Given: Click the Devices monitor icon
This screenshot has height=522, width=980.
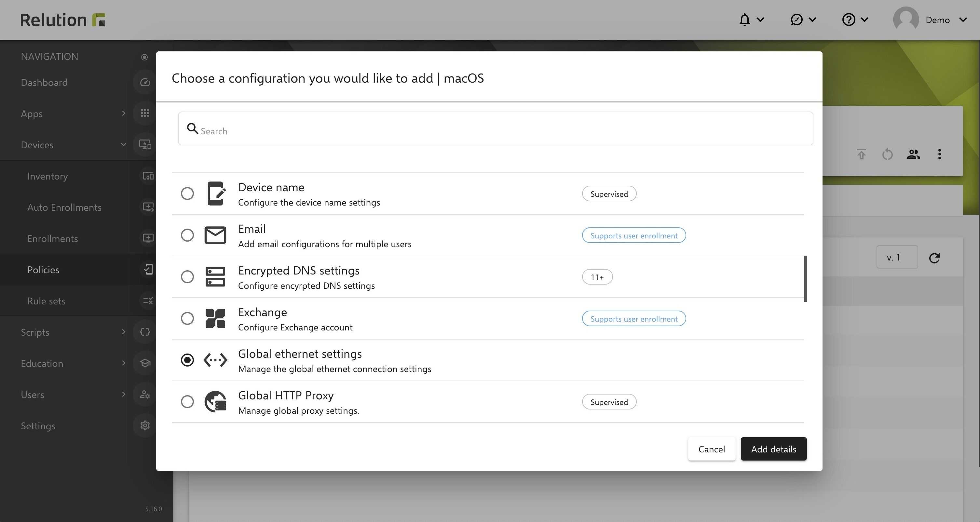Looking at the screenshot, I should coord(145,144).
